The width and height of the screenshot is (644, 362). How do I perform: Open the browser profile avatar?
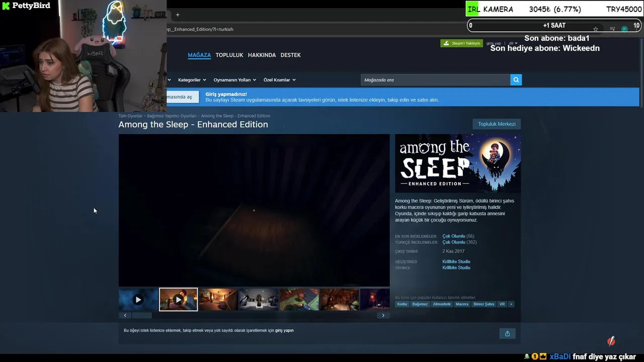pos(624,29)
